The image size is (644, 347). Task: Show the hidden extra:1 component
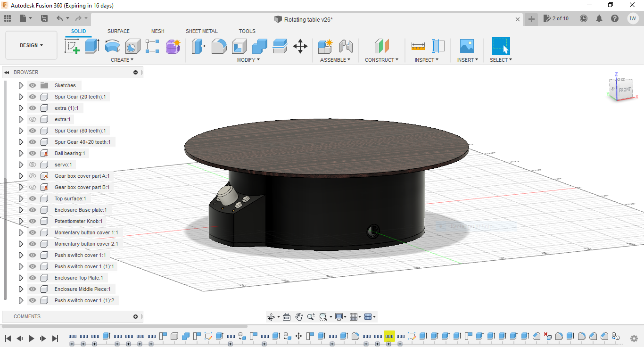[x=33, y=119]
